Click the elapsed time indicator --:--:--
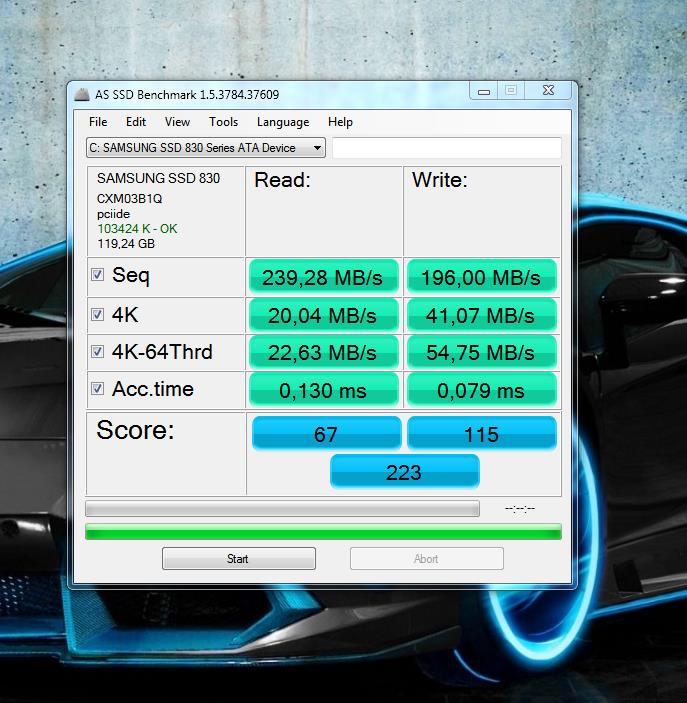The height and width of the screenshot is (703, 687). click(520, 509)
